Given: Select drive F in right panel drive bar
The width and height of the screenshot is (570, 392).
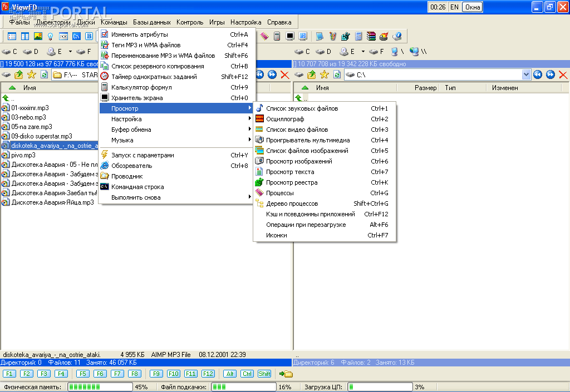Looking at the screenshot, I should (377, 52).
